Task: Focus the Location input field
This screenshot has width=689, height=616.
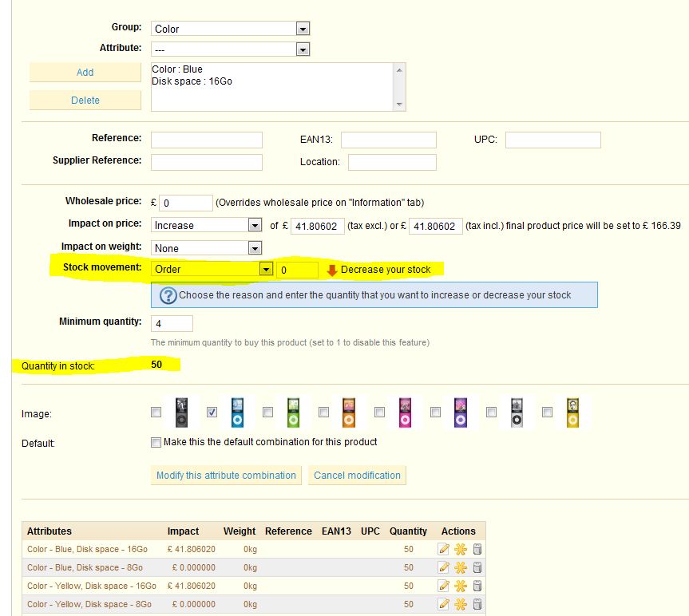Action: click(x=392, y=162)
